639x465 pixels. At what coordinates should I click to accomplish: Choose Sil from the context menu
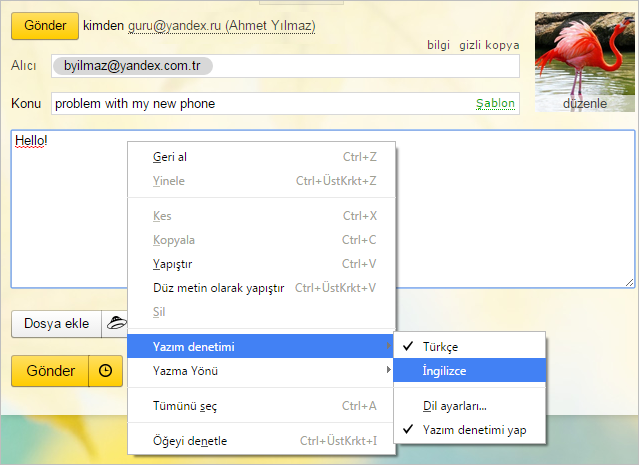[261, 312]
